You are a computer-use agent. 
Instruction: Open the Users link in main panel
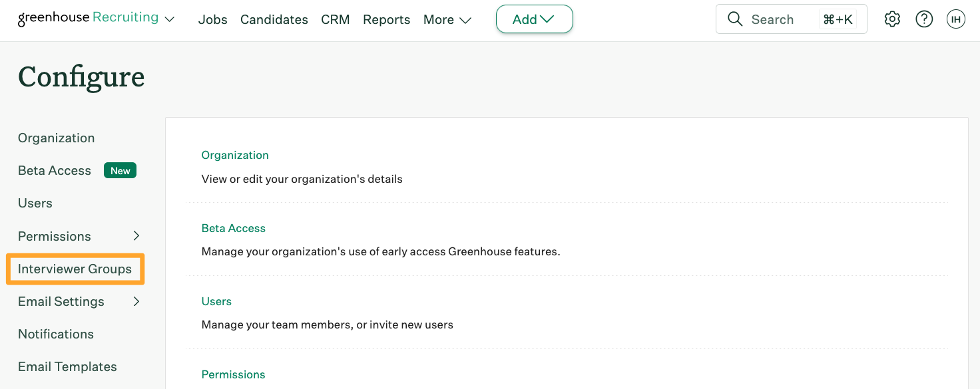(x=216, y=301)
